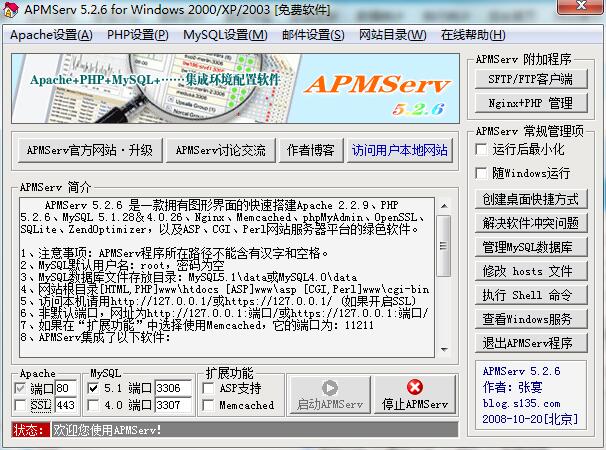Click the 启动APMServ play button
Image resolution: width=606 pixels, height=450 pixels.
pos(330,395)
